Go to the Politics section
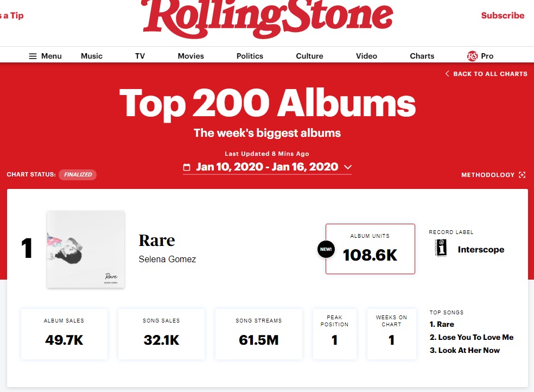Viewport: 534px width, 392px height. (250, 56)
